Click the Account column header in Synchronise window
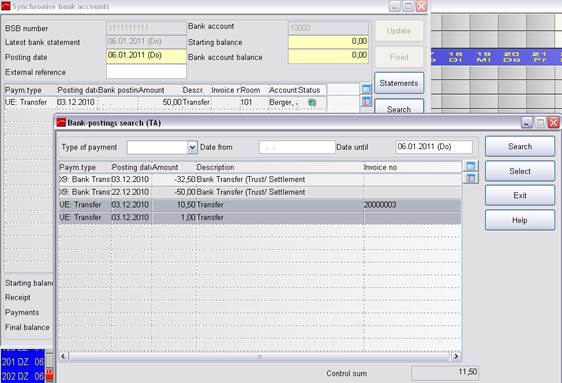 (x=283, y=90)
